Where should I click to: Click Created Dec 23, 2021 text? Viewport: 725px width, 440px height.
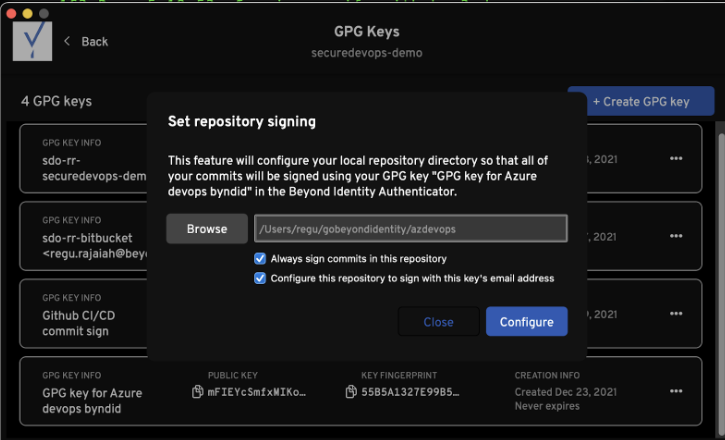click(x=565, y=392)
